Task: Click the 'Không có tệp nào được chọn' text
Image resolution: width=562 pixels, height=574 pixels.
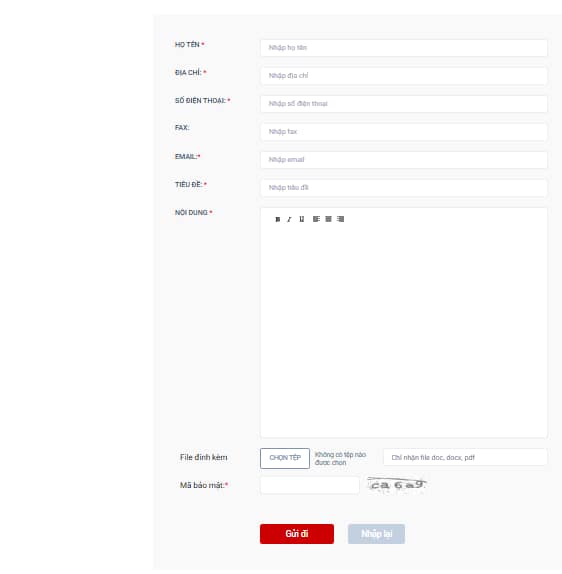Action: (x=340, y=459)
